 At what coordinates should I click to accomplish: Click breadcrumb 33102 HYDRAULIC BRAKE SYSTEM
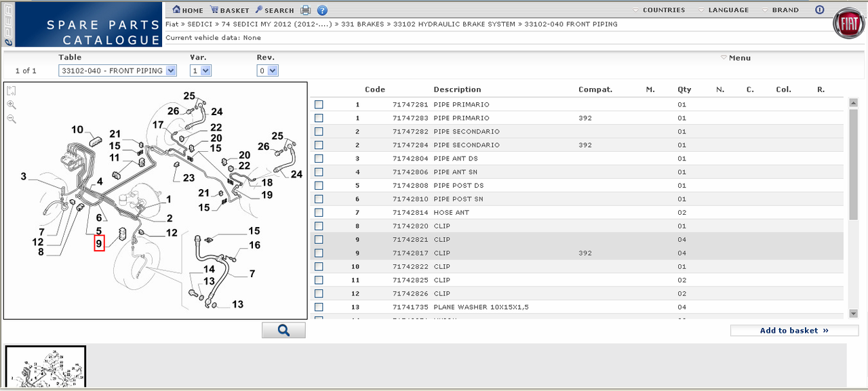pyautogui.click(x=453, y=24)
